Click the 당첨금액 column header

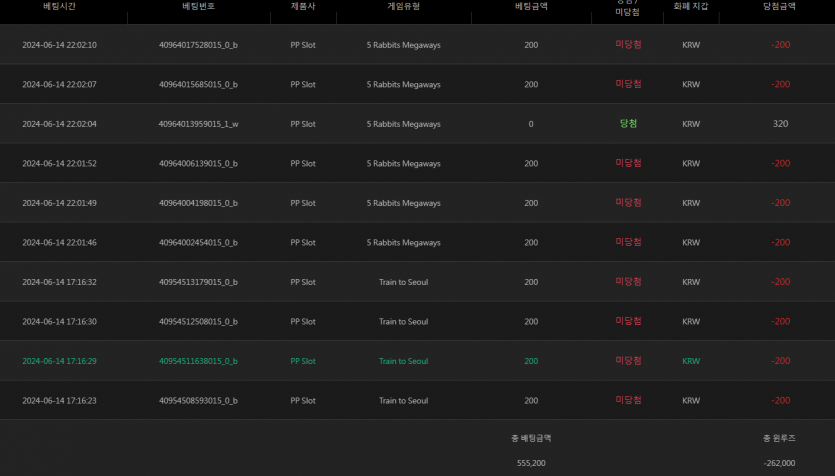(x=779, y=6)
